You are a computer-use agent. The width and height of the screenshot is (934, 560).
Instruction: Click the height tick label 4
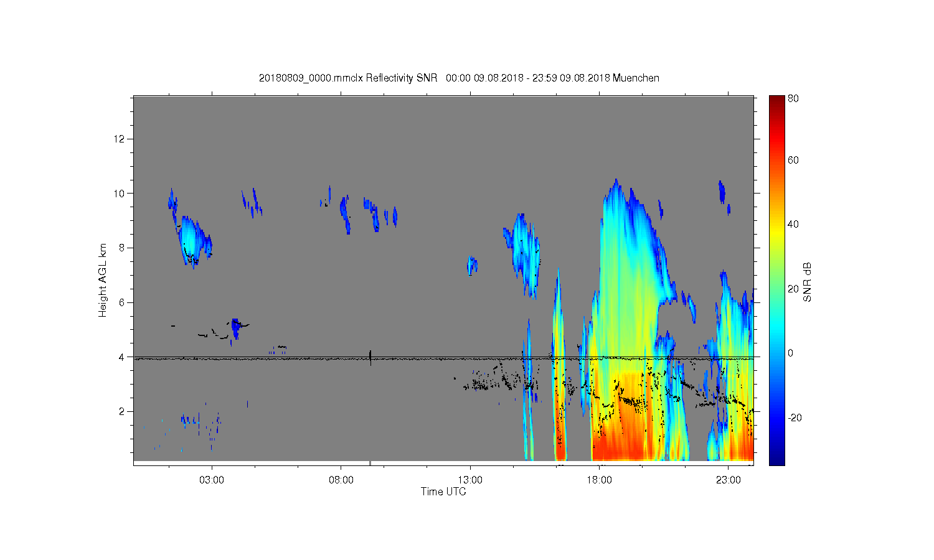[x=122, y=357]
